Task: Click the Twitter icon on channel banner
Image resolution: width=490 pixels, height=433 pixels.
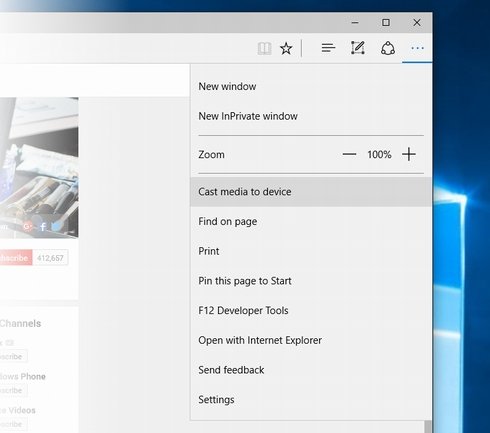Action: (57, 226)
